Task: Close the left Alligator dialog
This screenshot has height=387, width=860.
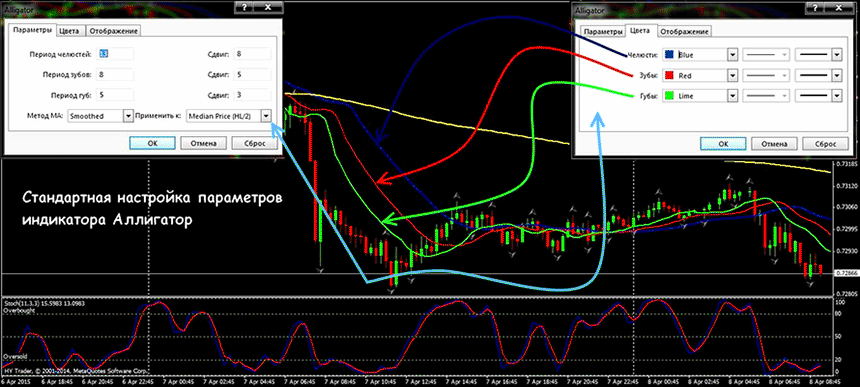Action: click(x=268, y=7)
